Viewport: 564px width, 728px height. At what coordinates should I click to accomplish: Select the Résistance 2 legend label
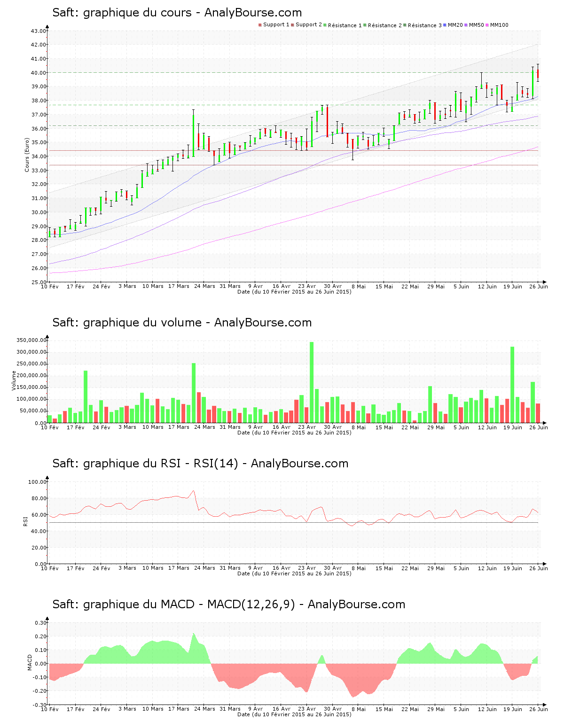point(385,25)
